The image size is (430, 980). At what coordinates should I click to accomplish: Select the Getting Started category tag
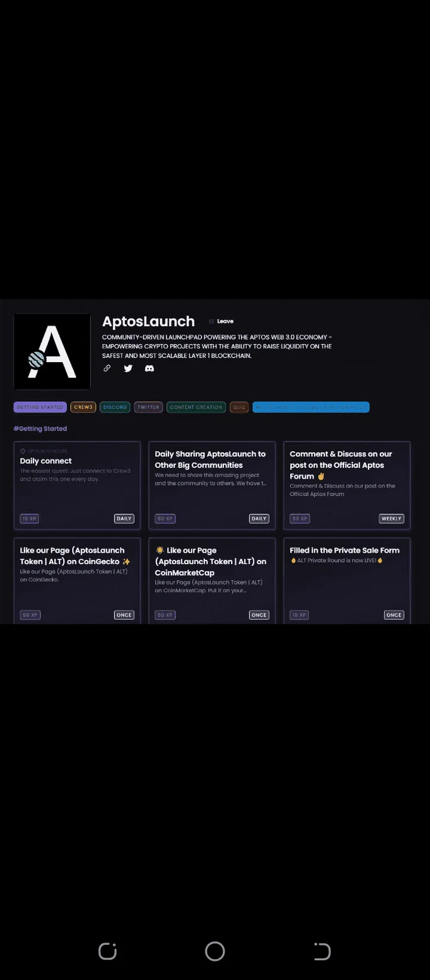(x=40, y=407)
